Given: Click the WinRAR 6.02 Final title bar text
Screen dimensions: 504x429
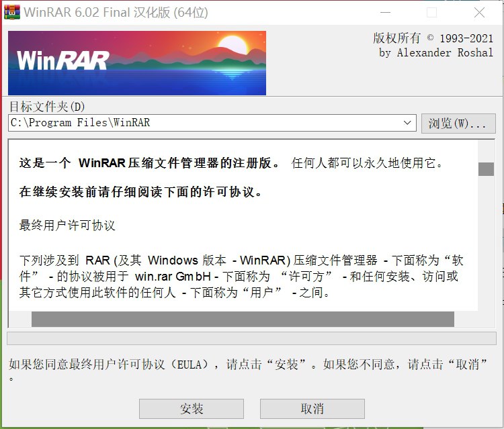Looking at the screenshot, I should (x=116, y=13).
